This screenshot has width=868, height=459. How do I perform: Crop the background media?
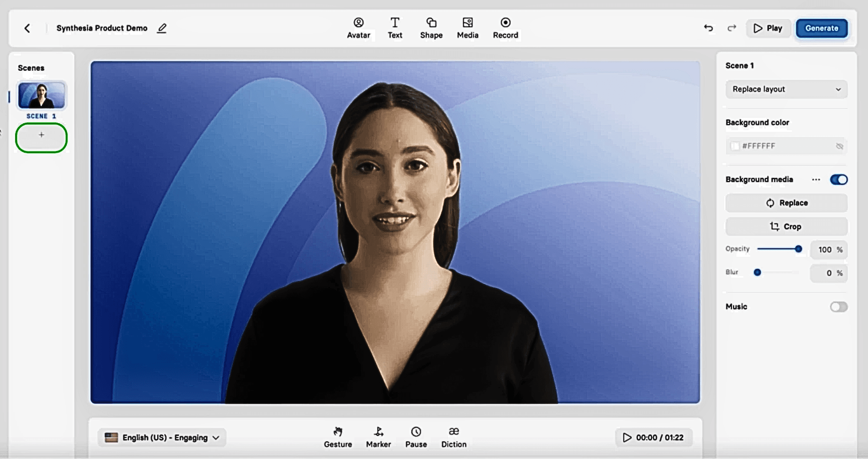tap(786, 226)
